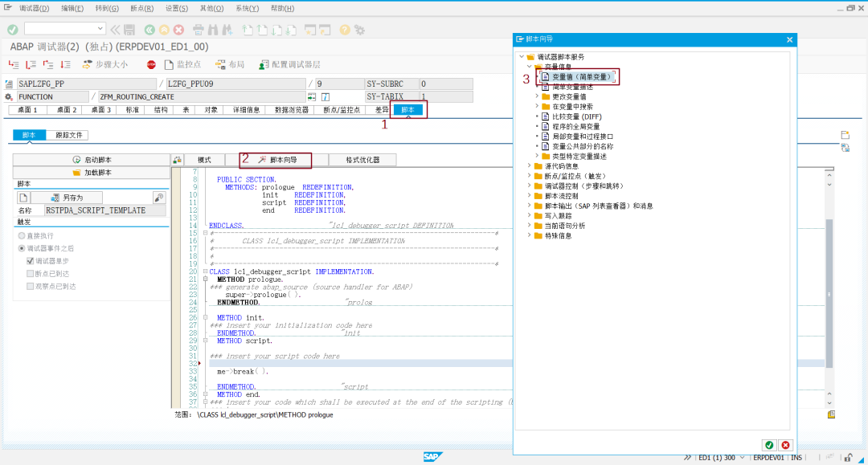Click the red cancel X in 脚本向导 dialog
The width and height of the screenshot is (868, 465).
[785, 445]
